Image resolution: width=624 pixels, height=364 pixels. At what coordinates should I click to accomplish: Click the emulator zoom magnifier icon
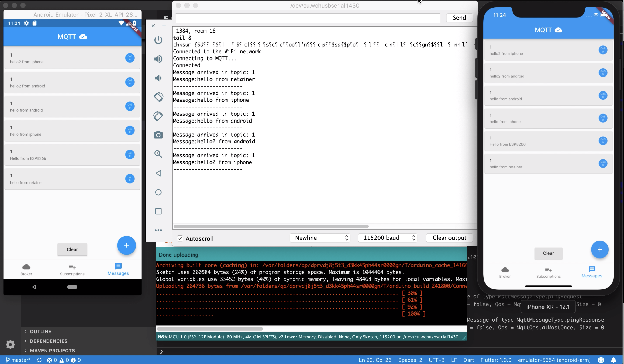[x=158, y=154]
